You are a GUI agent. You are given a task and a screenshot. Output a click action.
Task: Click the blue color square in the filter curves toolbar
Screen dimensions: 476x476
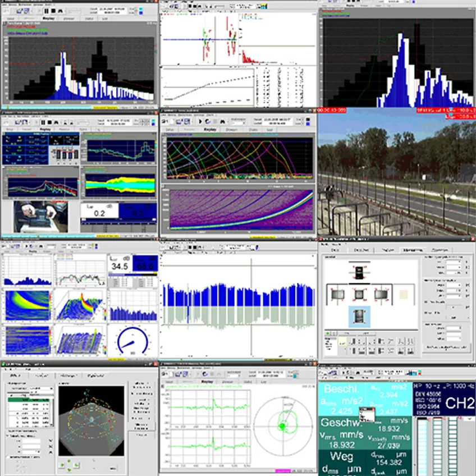tap(308, 123)
